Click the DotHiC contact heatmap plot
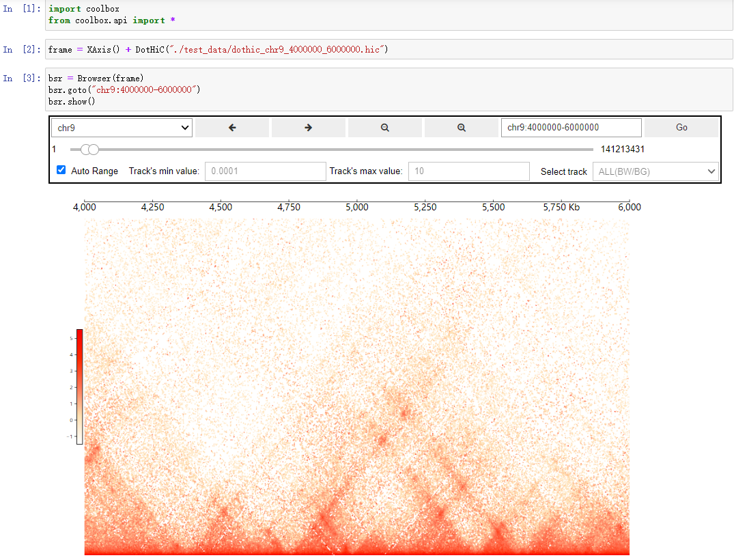Viewport: 734px width, 560px height. (356, 387)
